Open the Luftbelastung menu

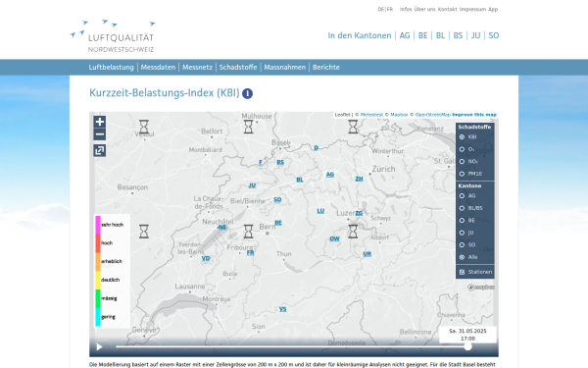111,67
